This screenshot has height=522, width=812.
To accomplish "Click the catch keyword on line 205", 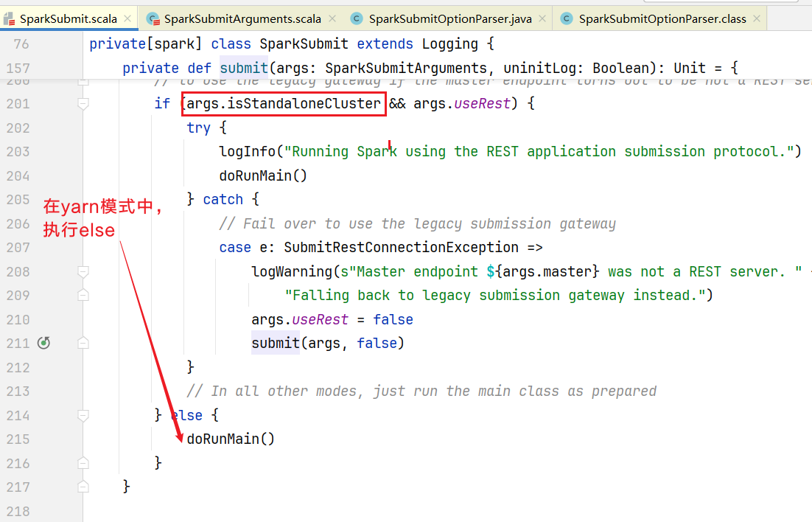I will 223,200.
